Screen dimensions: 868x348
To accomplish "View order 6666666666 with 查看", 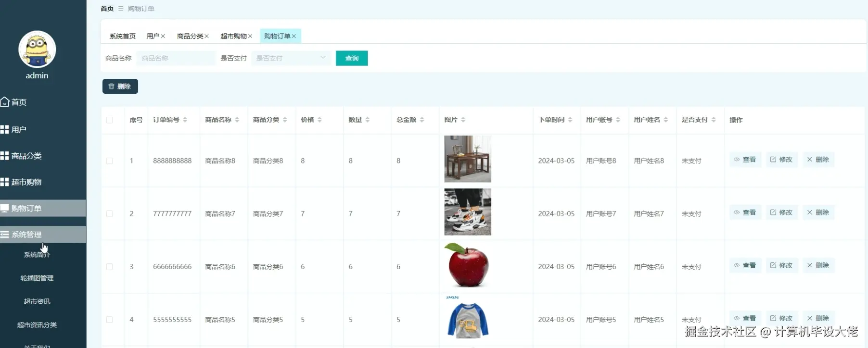I will 745,265.
